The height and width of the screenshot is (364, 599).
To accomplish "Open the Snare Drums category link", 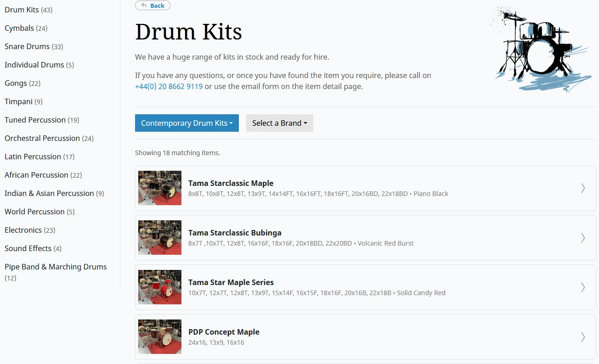I will [x=27, y=46].
